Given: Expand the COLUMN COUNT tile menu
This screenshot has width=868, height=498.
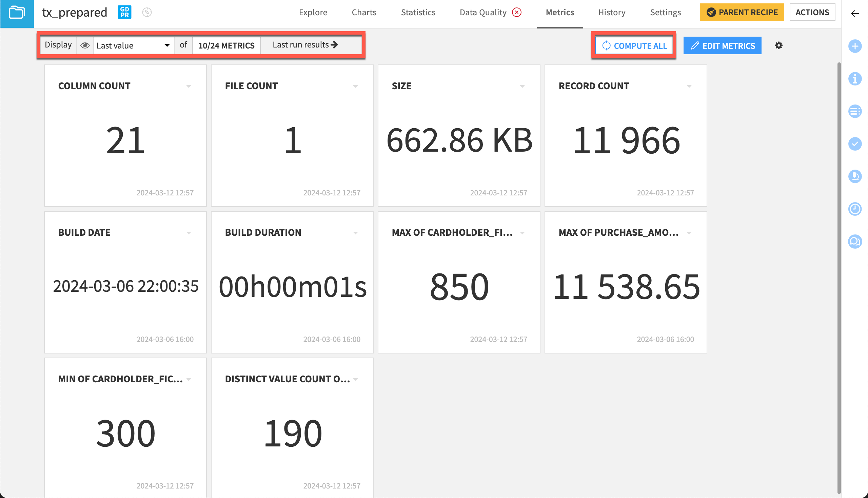Looking at the screenshot, I should (x=189, y=87).
